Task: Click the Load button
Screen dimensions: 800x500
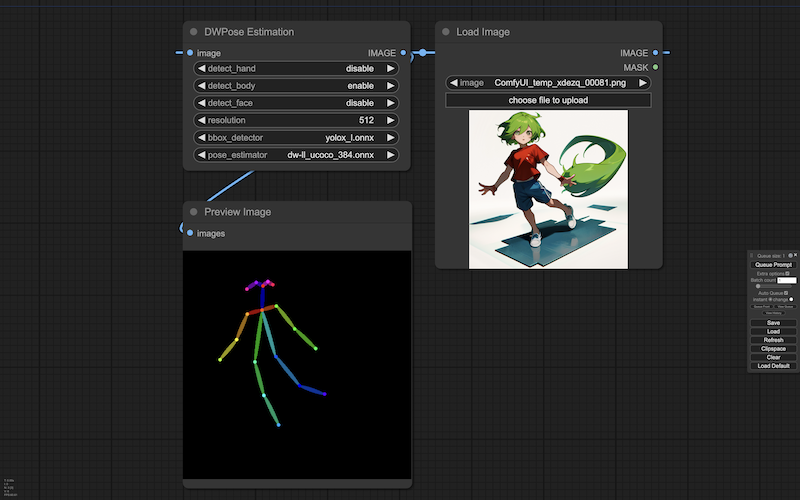Action: tap(773, 332)
